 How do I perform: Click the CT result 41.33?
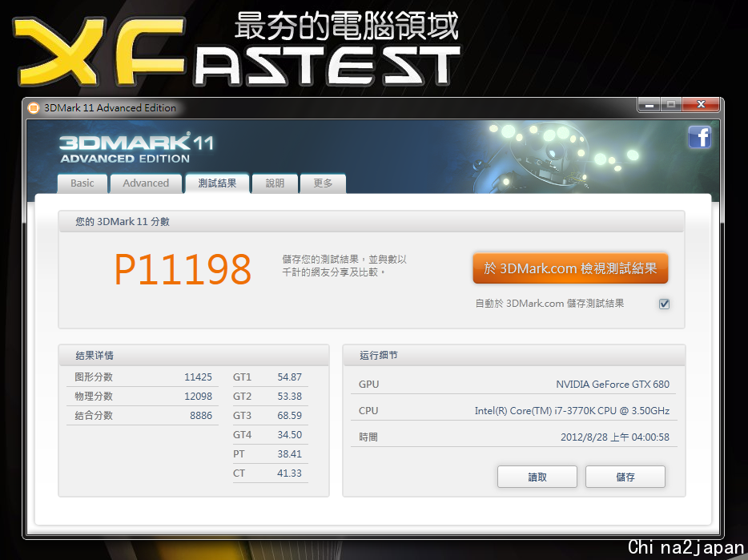click(x=290, y=473)
